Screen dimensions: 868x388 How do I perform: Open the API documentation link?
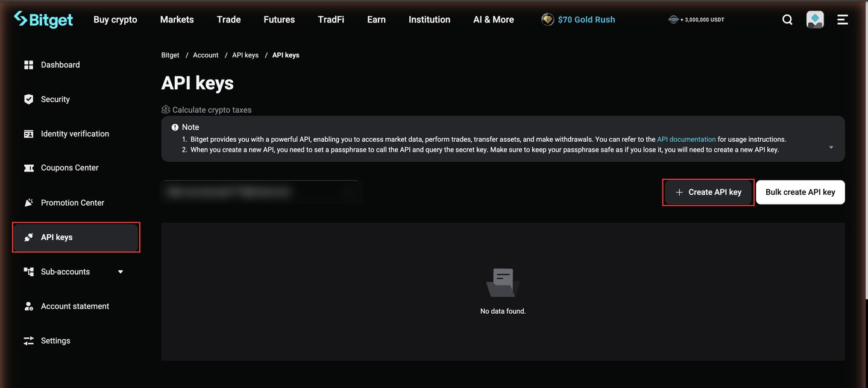pyautogui.click(x=687, y=139)
